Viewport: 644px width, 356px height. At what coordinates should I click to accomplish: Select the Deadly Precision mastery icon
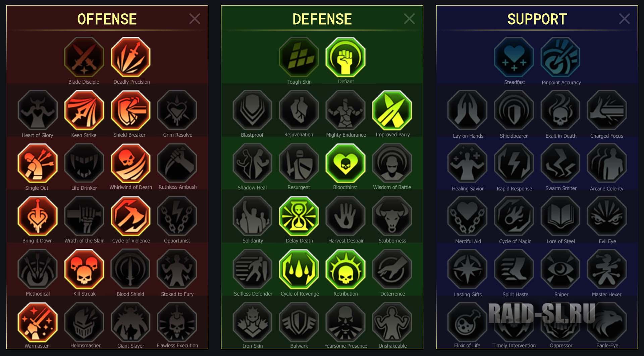pos(130,57)
